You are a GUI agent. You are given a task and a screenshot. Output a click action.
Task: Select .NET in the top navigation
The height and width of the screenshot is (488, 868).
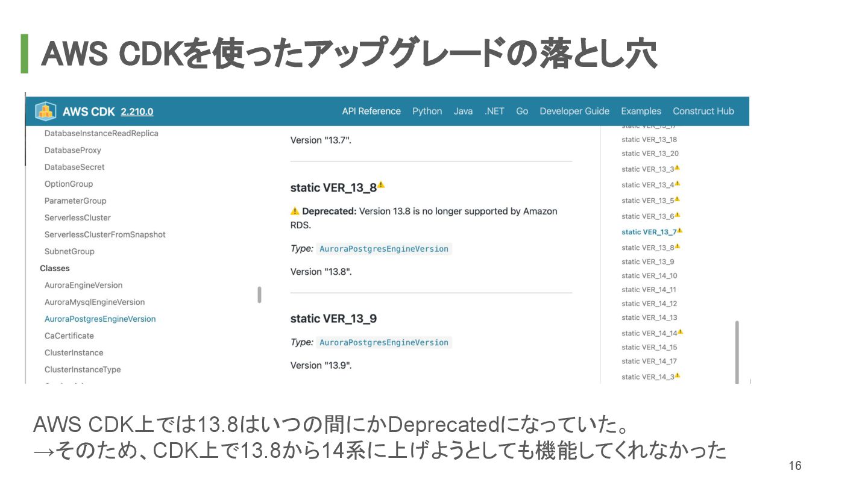point(494,111)
